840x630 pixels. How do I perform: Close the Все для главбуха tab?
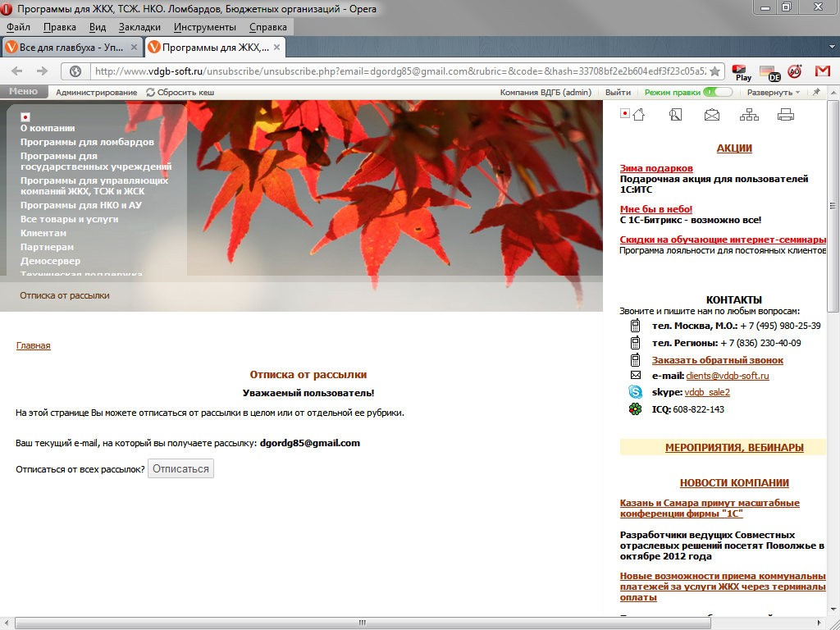tap(134, 47)
